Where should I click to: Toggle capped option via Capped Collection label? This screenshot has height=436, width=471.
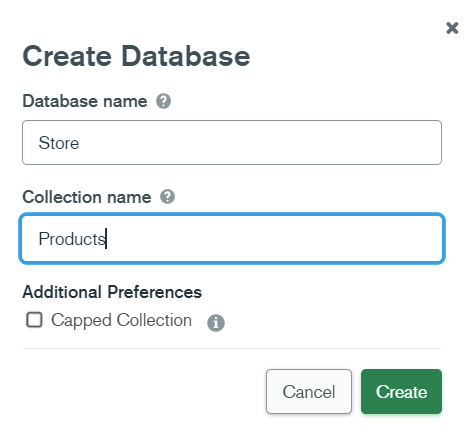coord(121,320)
